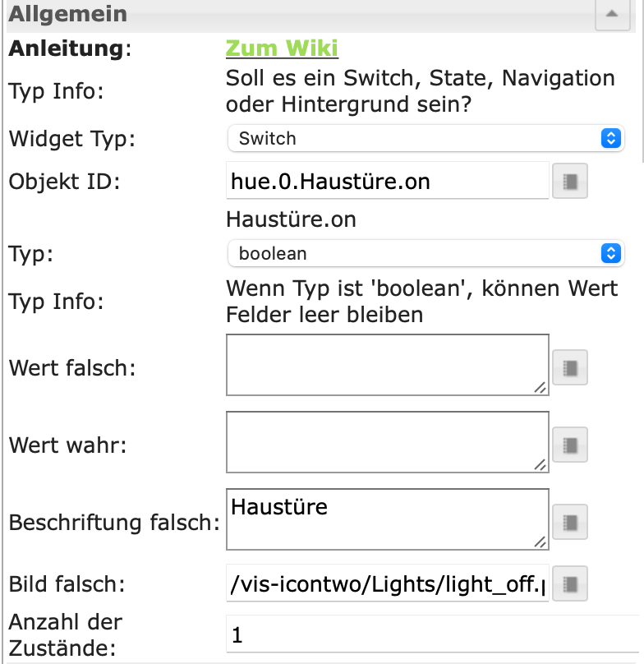This screenshot has height=664, width=644.
Task: Click into the Beschriftung falsch text area
Action: click(387, 519)
